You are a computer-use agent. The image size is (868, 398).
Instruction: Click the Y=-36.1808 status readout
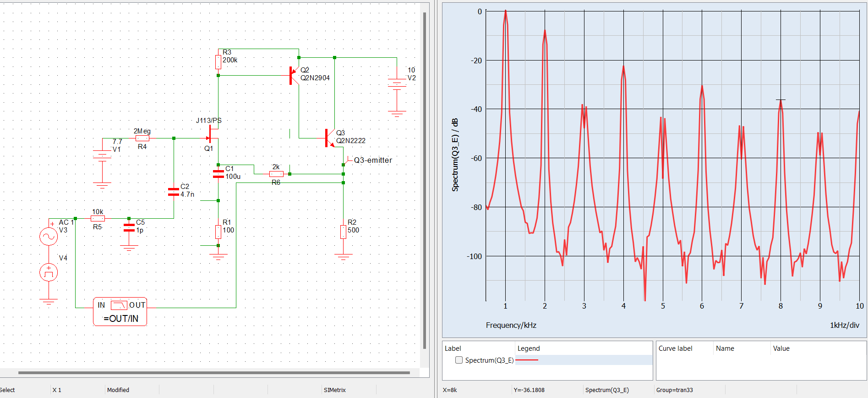(x=529, y=390)
